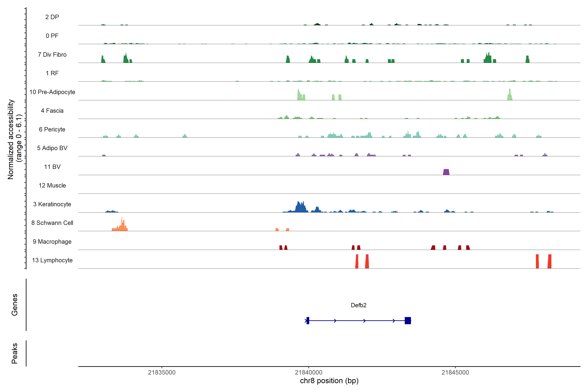Click the 6 Pericyte track label
The width and height of the screenshot is (588, 392).
[52, 129]
